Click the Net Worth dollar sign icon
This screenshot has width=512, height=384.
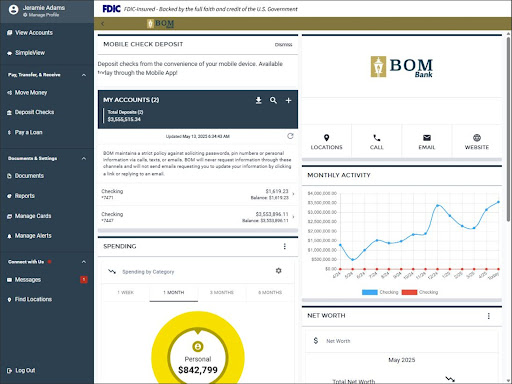(316, 341)
